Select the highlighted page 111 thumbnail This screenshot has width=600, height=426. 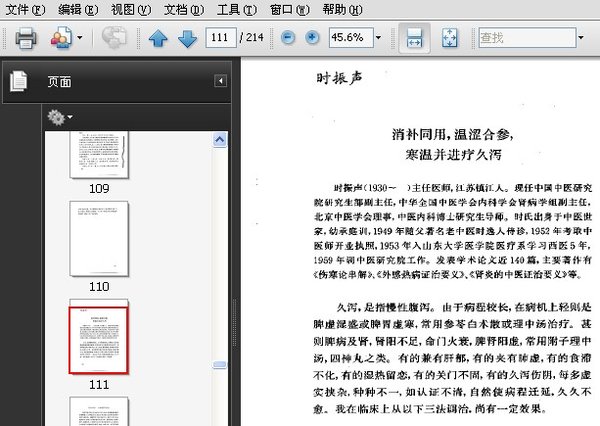coord(99,339)
